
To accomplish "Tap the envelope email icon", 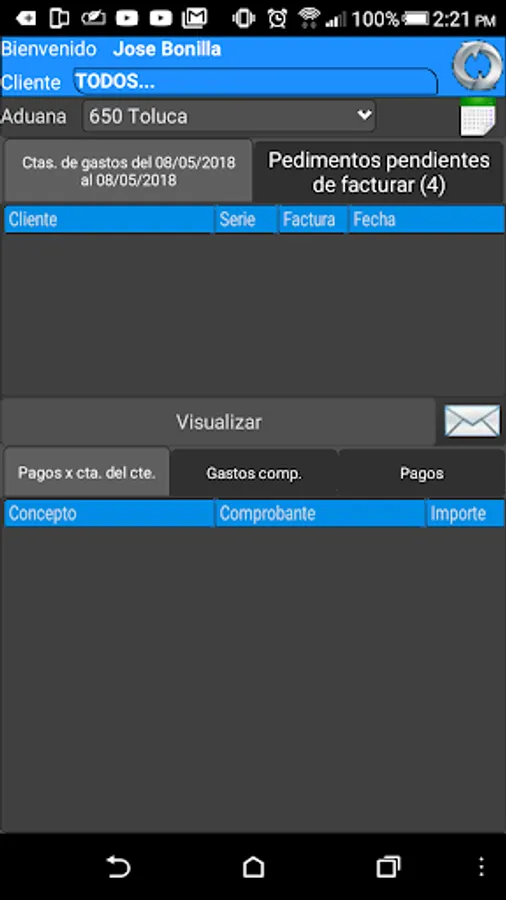I will (x=472, y=421).
